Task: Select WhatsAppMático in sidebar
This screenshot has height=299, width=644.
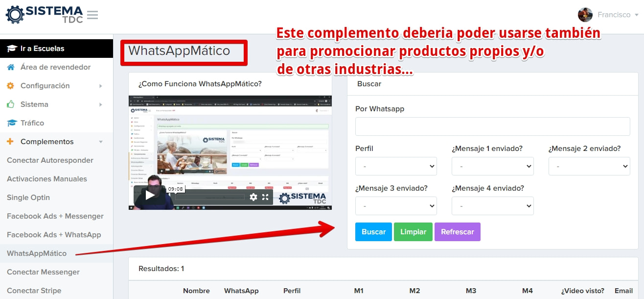Action: [x=37, y=253]
